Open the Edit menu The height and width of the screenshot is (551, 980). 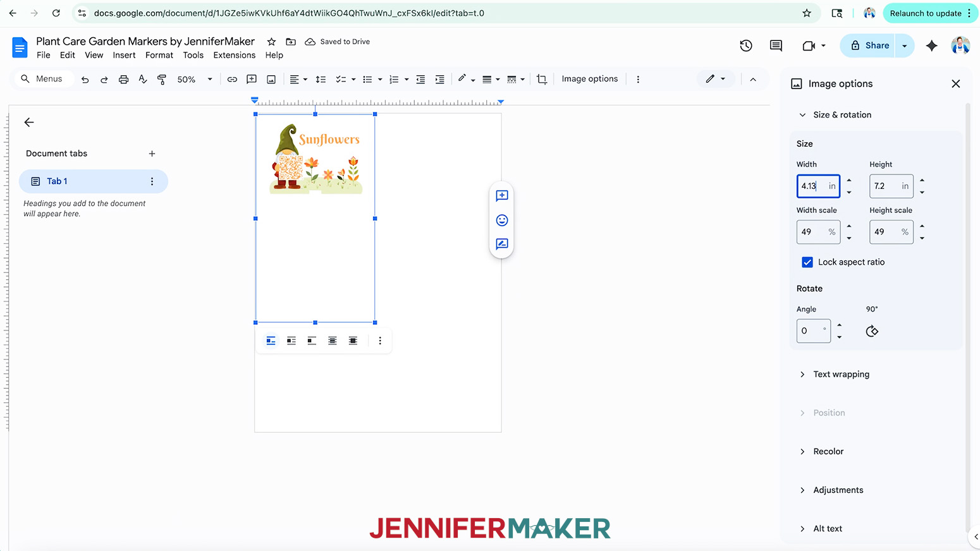click(x=68, y=55)
